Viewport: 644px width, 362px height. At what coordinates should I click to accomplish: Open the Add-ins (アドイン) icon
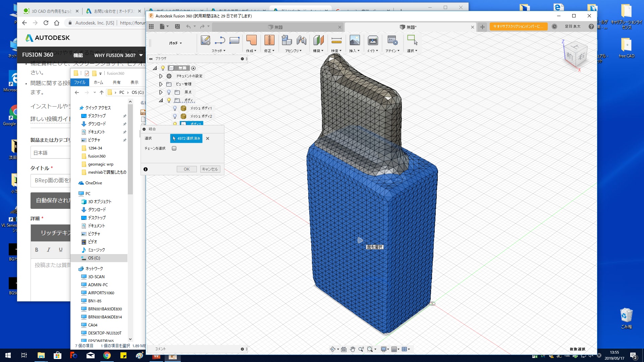[x=392, y=40]
